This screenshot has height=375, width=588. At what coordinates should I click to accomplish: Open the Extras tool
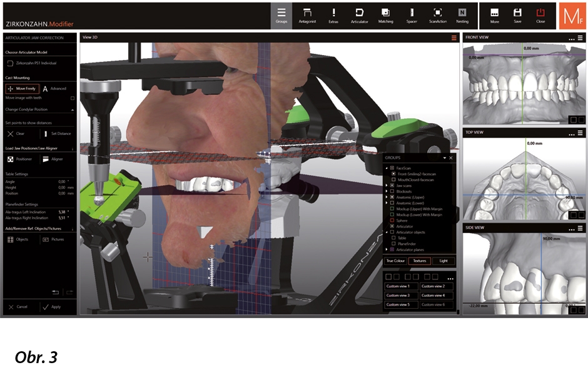click(333, 16)
